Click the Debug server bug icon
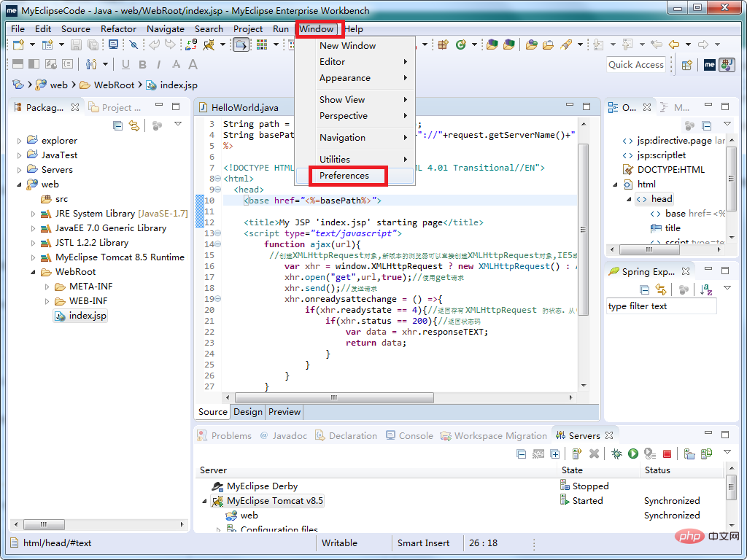This screenshot has width=747, height=560. click(x=616, y=454)
